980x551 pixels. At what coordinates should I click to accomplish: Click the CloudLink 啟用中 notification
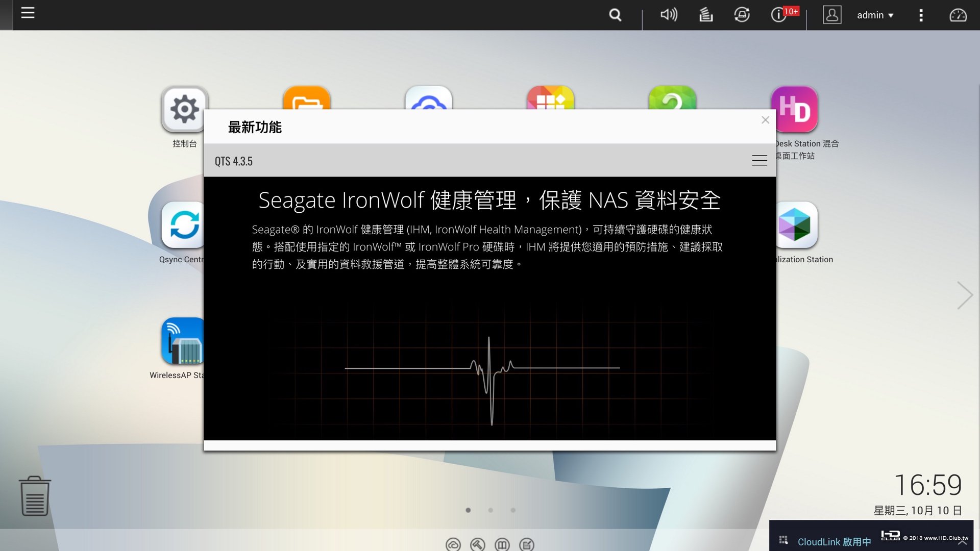pyautogui.click(x=834, y=542)
